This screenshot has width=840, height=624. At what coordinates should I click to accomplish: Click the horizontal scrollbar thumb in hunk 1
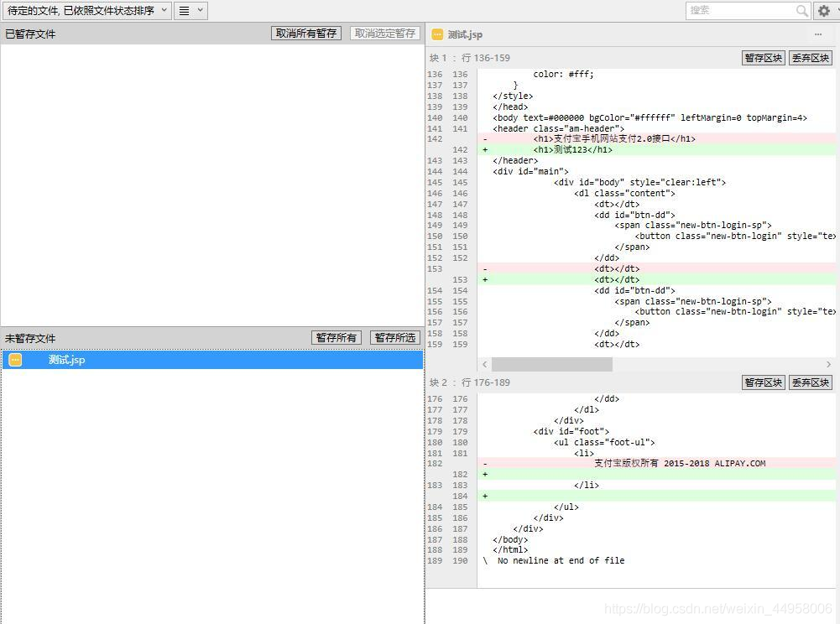[551, 364]
